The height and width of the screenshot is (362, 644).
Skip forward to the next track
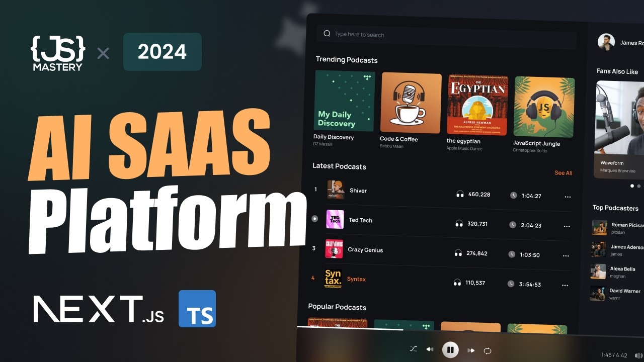click(x=471, y=350)
